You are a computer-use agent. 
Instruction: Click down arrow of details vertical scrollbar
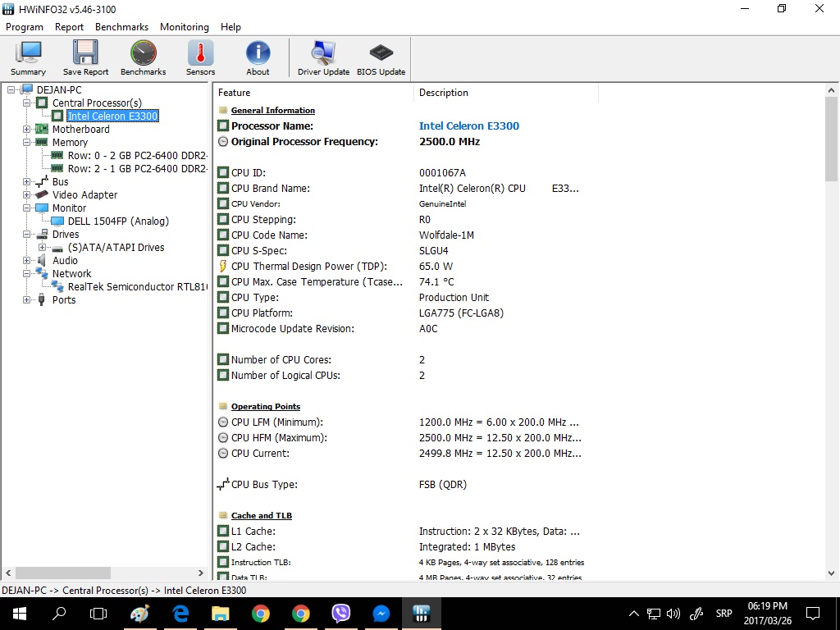point(831,573)
